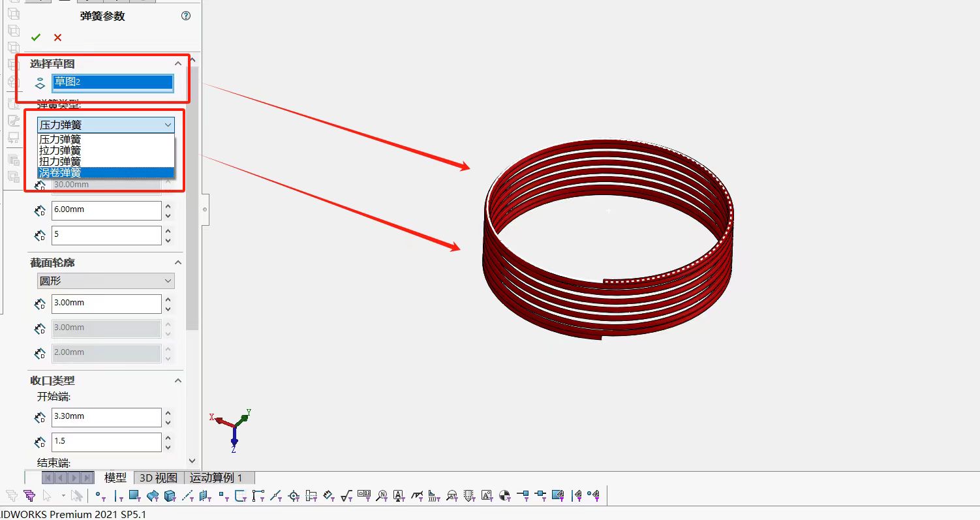The height and width of the screenshot is (520, 980).
Task: Toggle the Filter Sketch Points icon
Action: click(222, 496)
